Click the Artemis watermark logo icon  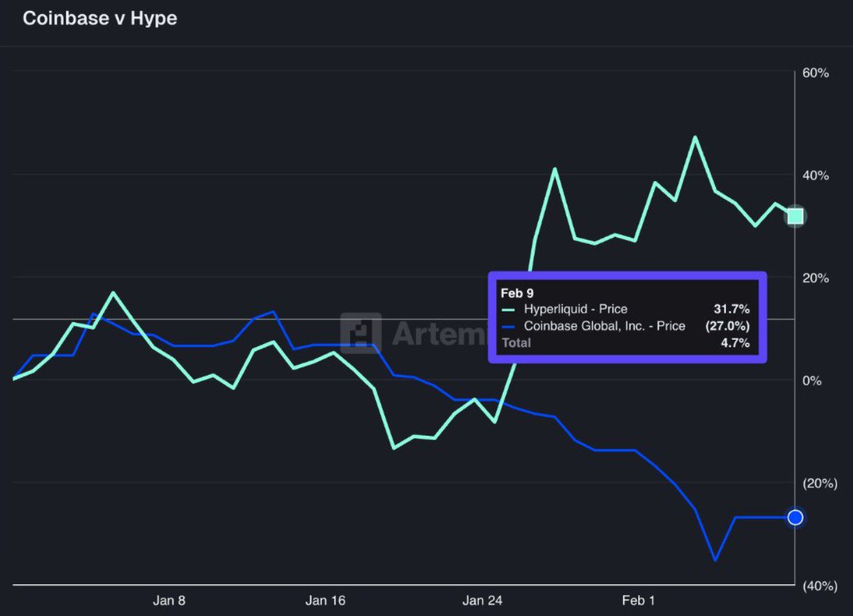click(x=360, y=333)
